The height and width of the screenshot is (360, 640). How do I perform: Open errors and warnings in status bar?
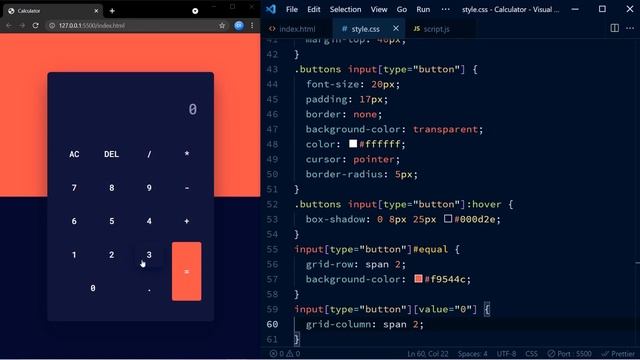285,354
